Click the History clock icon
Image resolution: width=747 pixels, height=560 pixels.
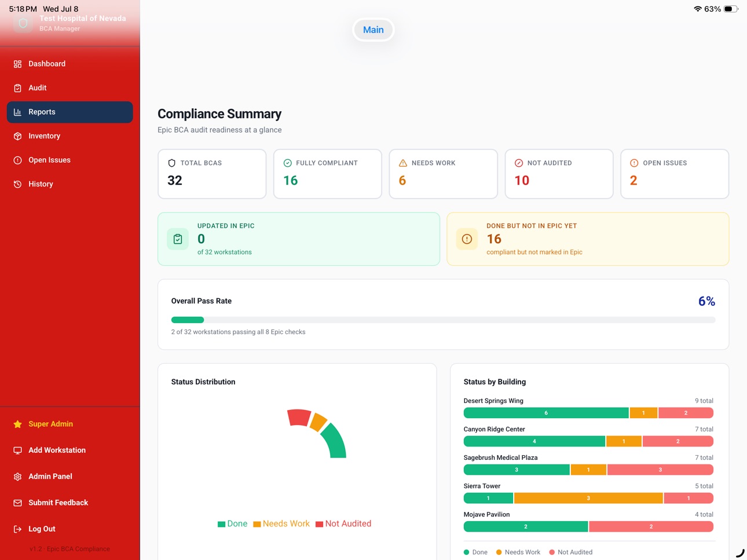pos(17,184)
